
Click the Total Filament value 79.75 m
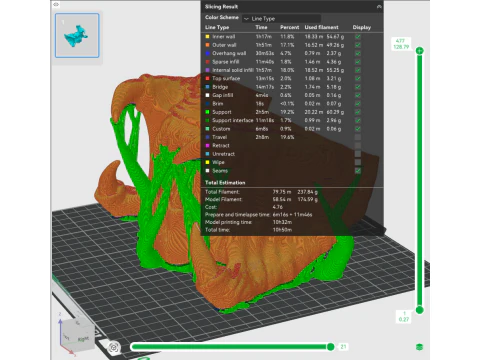point(282,192)
